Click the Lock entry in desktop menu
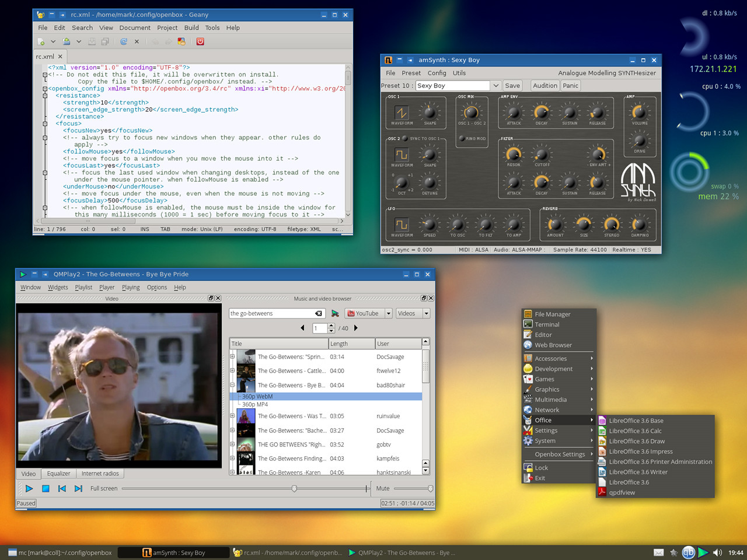Screen dimensions: 747x560 541,468
